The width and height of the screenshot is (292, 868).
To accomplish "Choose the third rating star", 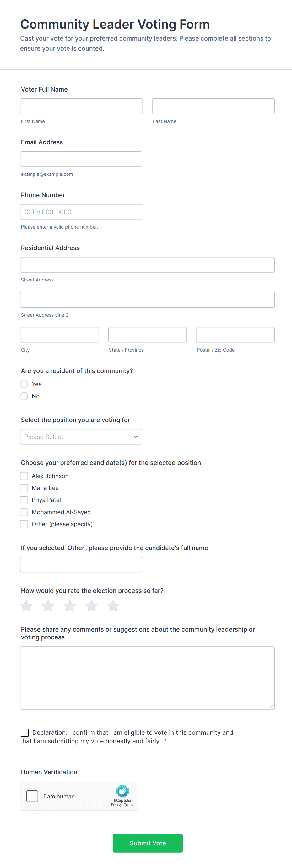I will point(70,605).
